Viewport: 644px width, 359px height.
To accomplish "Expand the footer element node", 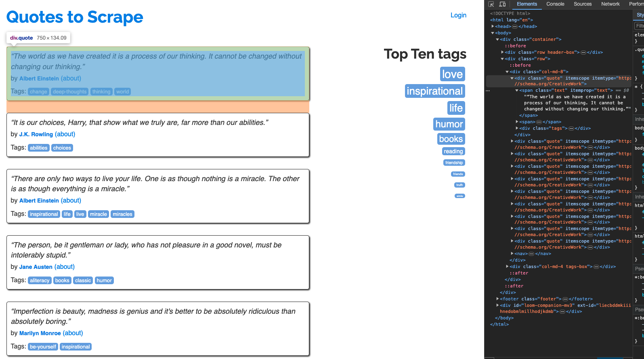I will click(x=498, y=299).
